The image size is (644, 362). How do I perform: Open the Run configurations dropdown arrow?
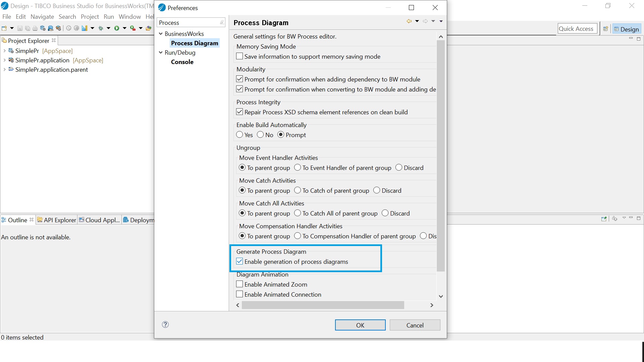pos(124,28)
